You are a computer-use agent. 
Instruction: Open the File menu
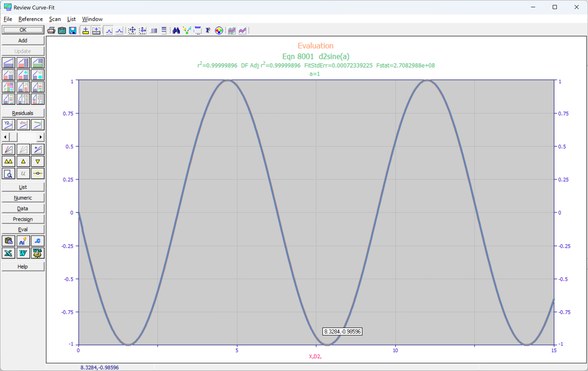point(8,19)
